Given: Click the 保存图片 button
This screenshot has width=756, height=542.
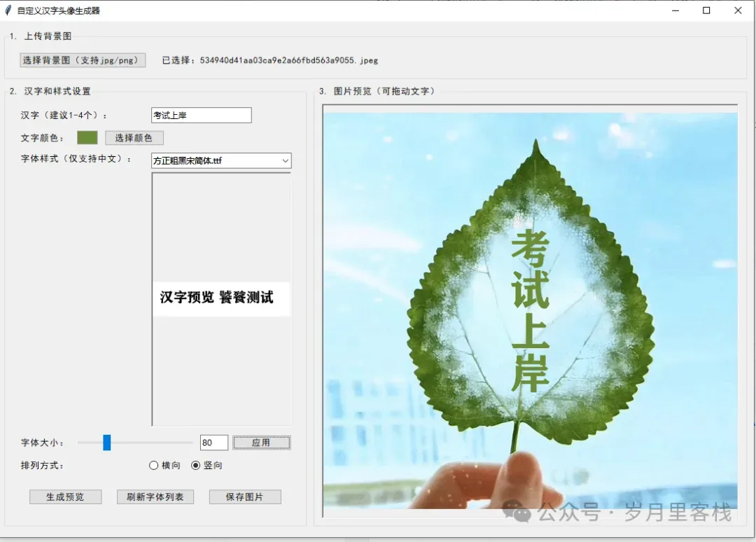Looking at the screenshot, I should [x=245, y=496].
